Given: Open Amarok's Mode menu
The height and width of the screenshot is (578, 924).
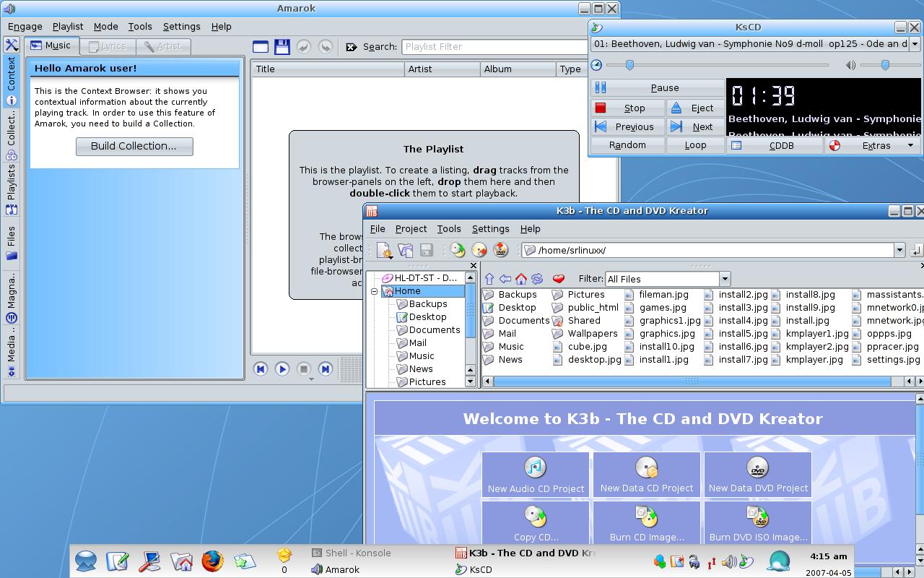Looking at the screenshot, I should pyautogui.click(x=105, y=27).
